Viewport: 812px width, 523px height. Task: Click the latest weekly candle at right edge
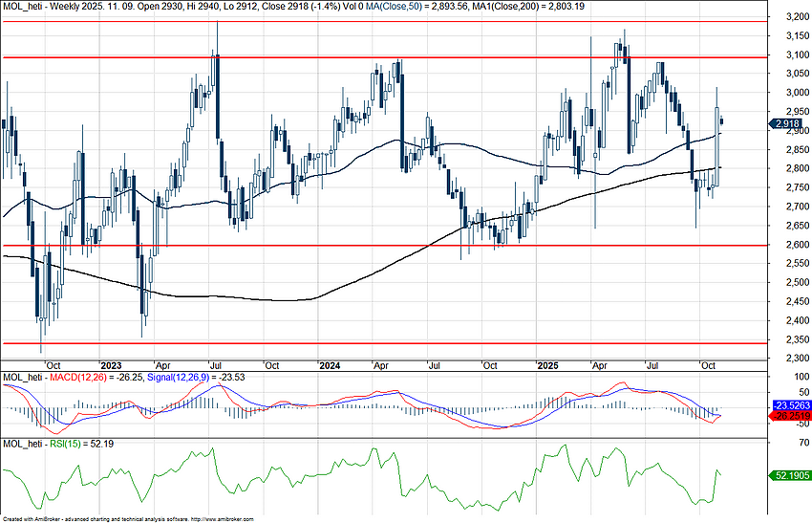pos(722,121)
